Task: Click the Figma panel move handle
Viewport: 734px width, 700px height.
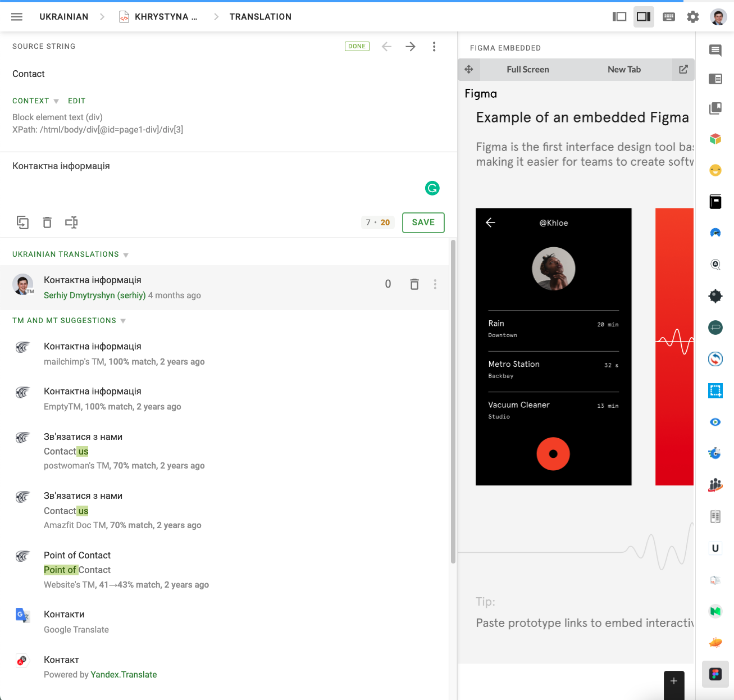Action: 469,70
